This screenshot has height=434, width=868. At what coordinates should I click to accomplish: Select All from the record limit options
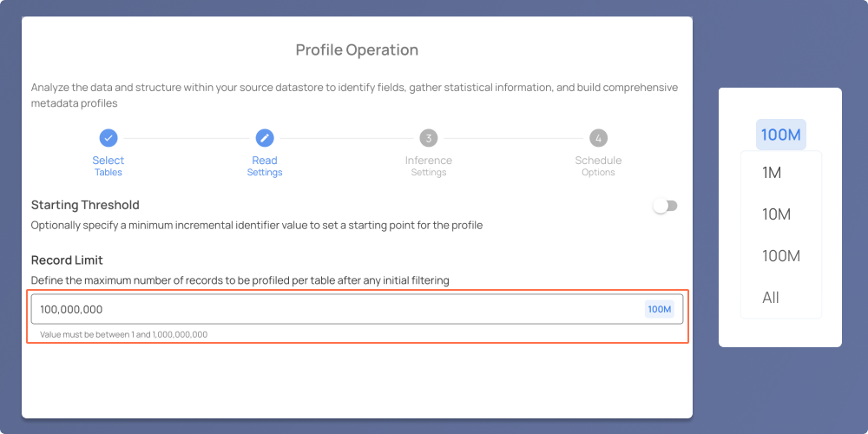tap(771, 297)
